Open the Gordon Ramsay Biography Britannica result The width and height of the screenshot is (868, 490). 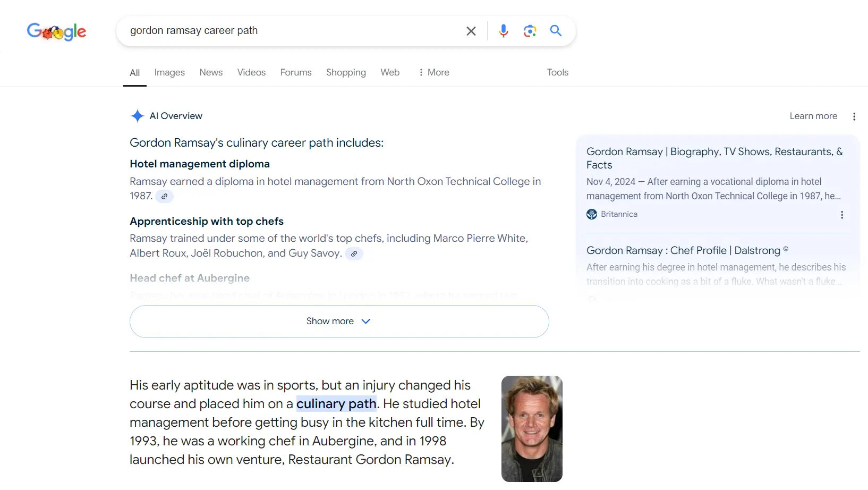(714, 158)
